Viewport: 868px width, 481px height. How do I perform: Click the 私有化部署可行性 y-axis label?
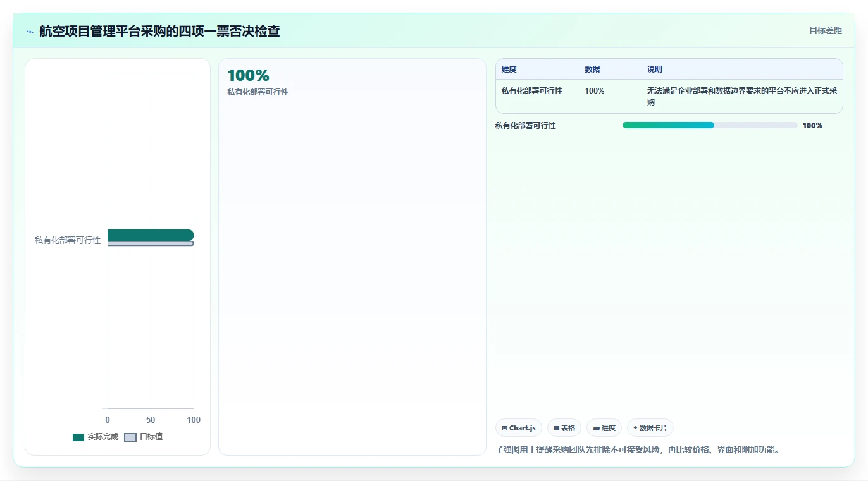click(68, 240)
